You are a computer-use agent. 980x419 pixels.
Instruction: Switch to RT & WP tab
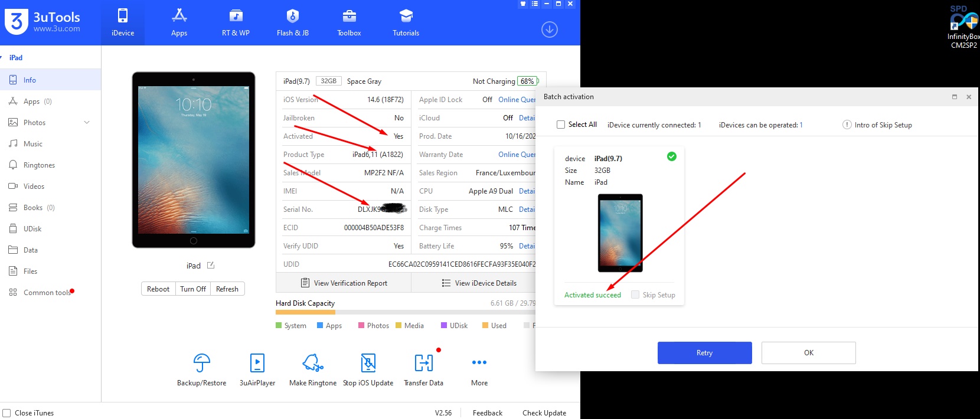pos(236,22)
